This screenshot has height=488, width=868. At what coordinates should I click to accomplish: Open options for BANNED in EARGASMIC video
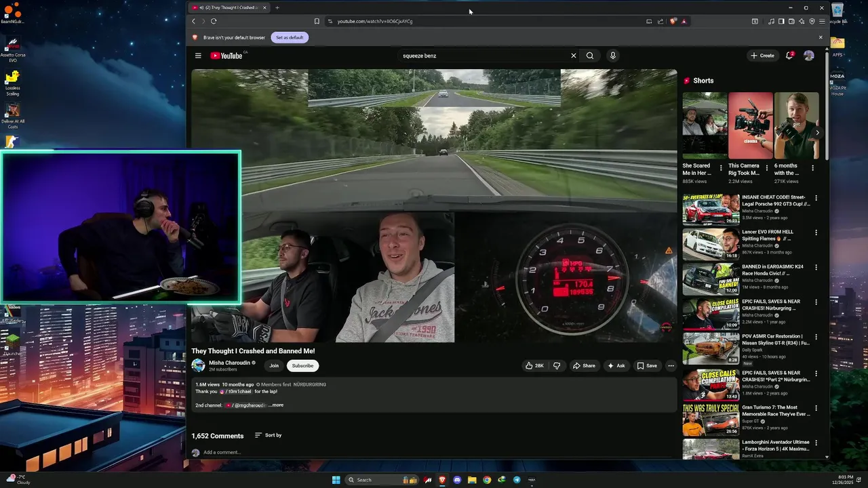816,267
